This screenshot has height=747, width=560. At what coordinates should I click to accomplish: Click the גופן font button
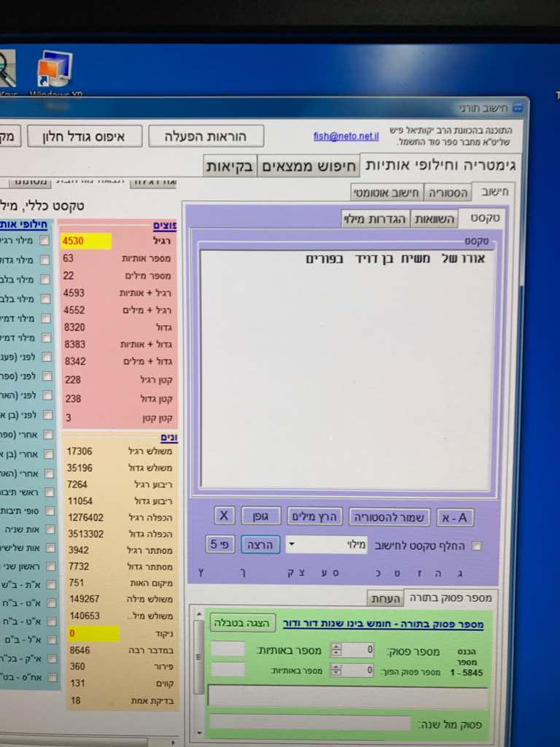(x=260, y=516)
